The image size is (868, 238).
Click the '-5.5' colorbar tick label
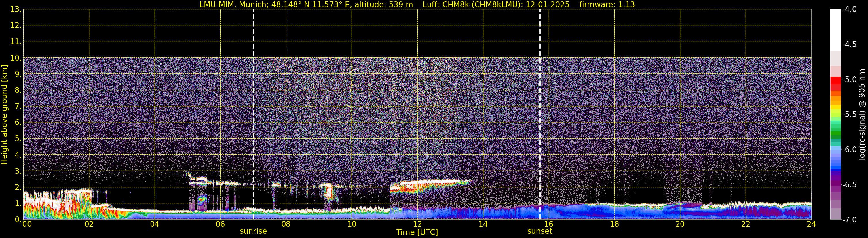tap(850, 115)
